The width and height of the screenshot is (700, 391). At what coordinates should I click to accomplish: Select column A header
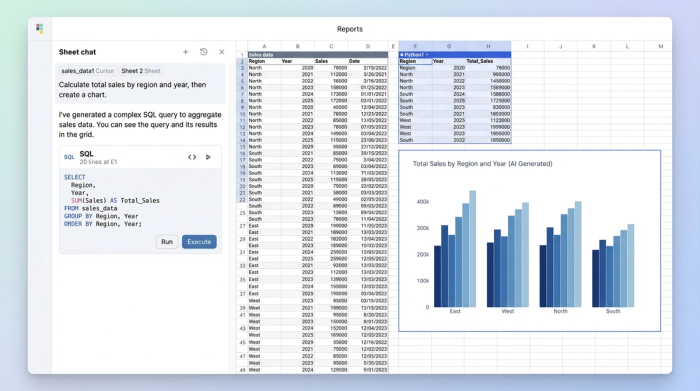pyautogui.click(x=264, y=46)
